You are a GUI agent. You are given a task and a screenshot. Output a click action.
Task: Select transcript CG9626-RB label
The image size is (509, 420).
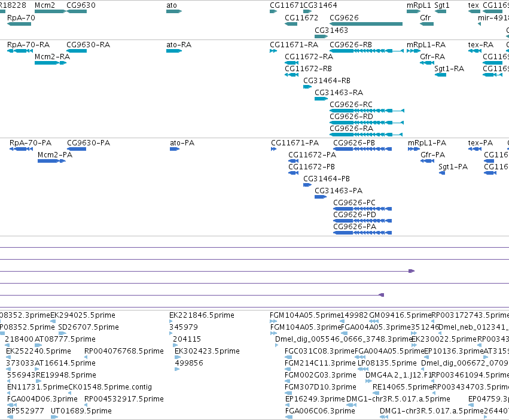351,44
